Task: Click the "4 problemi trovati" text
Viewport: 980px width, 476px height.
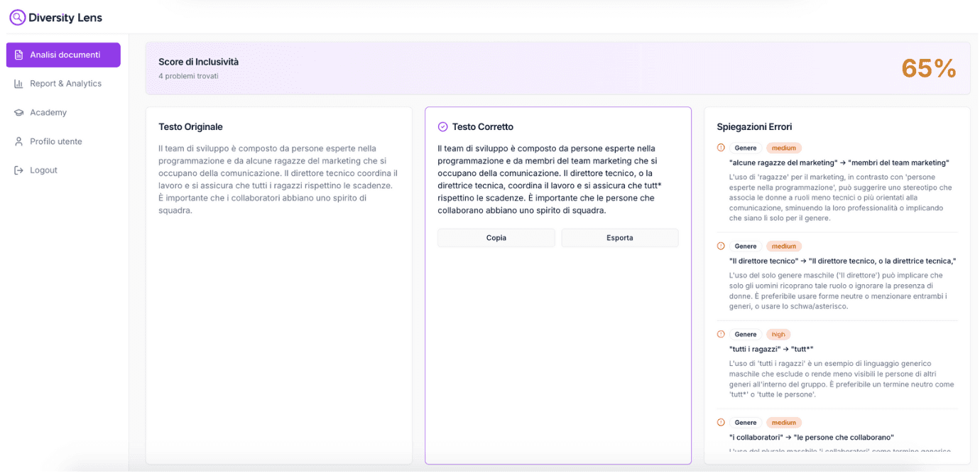Action: pyautogui.click(x=188, y=76)
